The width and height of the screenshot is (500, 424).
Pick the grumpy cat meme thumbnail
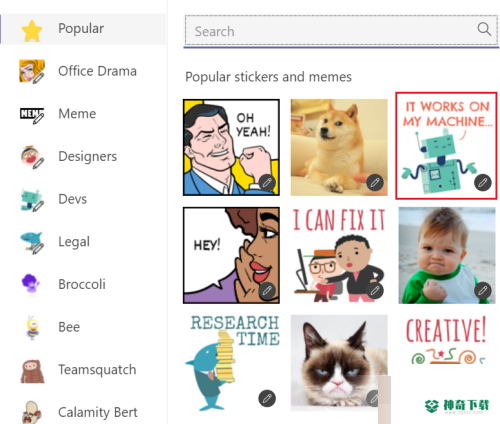339,363
